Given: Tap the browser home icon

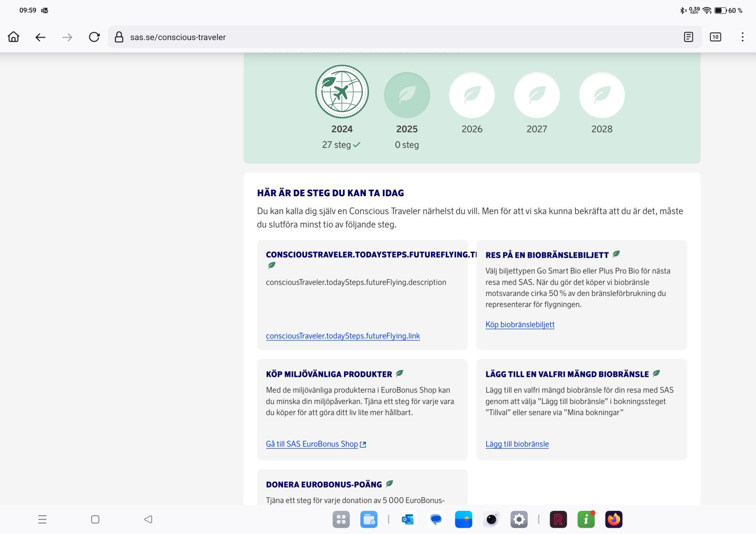Looking at the screenshot, I should pos(14,37).
